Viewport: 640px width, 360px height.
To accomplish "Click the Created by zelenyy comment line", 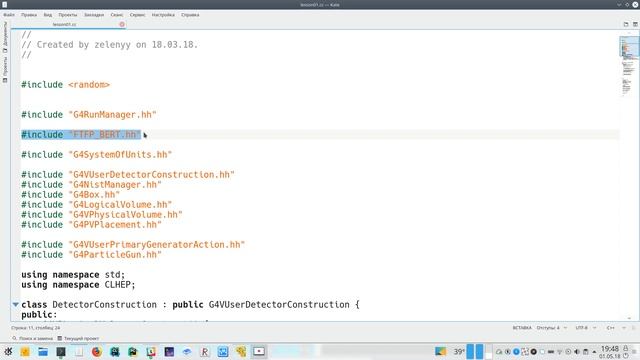I will tap(110, 44).
